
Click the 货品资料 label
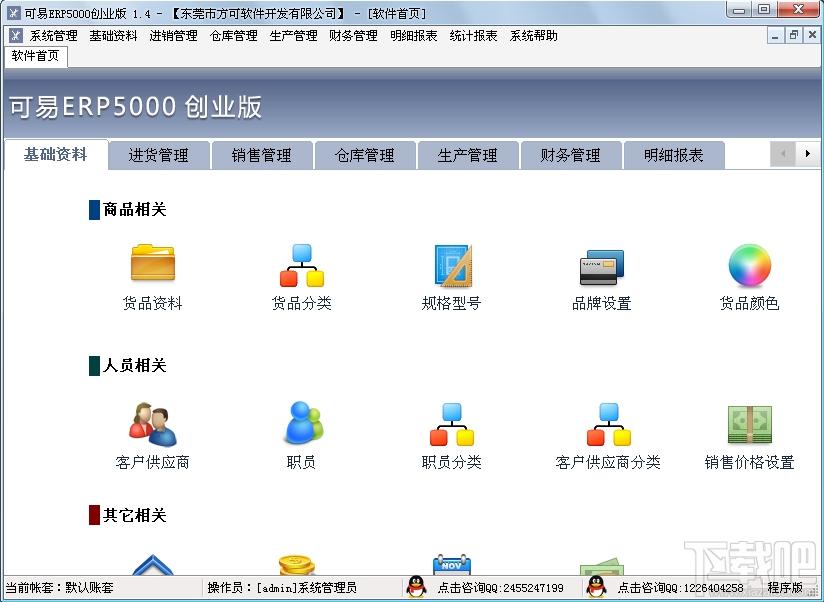tap(152, 303)
